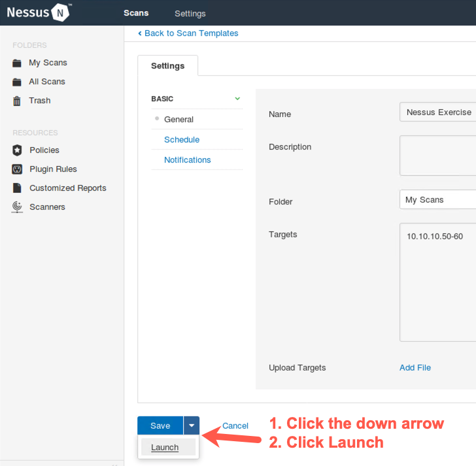Click the Targets text area
The height and width of the screenshot is (466, 476).
pos(437,281)
